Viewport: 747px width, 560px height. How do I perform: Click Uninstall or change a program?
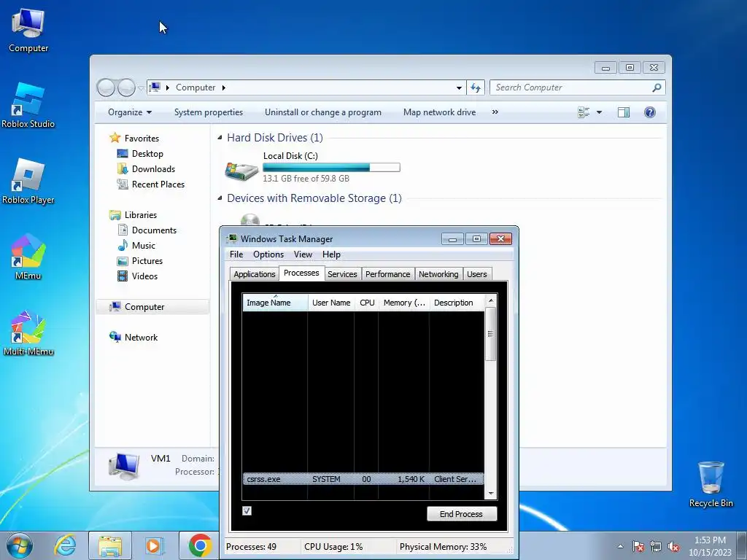coord(323,112)
